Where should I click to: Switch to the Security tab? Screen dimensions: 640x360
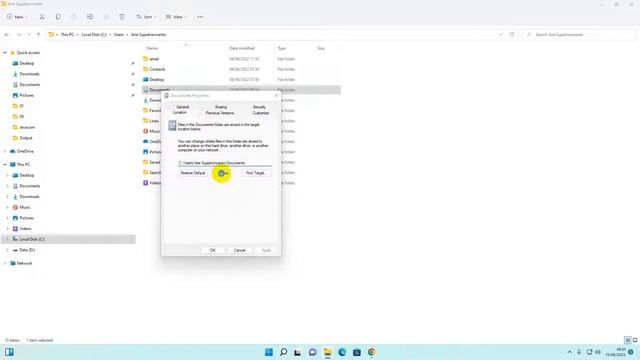[259, 107]
